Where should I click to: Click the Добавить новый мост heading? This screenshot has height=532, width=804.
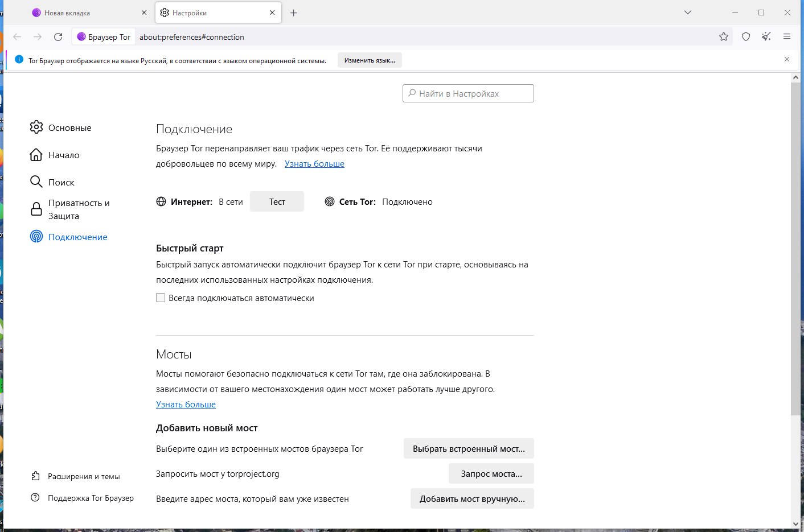tap(207, 428)
